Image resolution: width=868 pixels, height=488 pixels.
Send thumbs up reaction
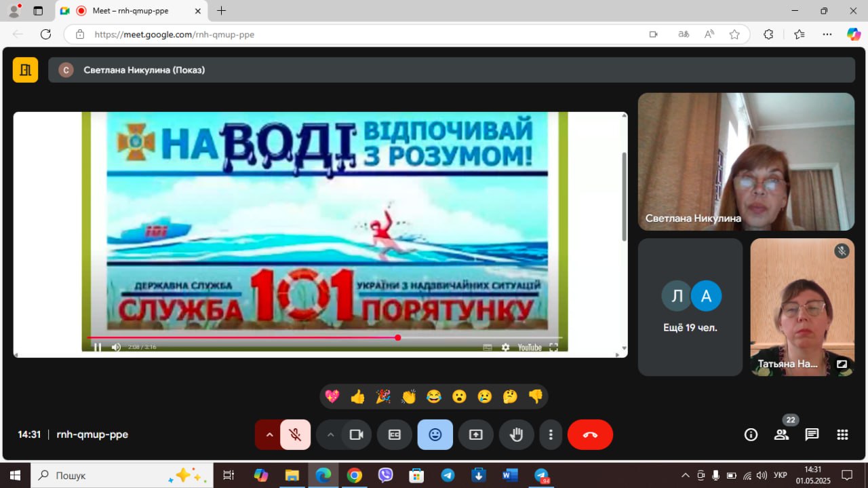point(357,396)
